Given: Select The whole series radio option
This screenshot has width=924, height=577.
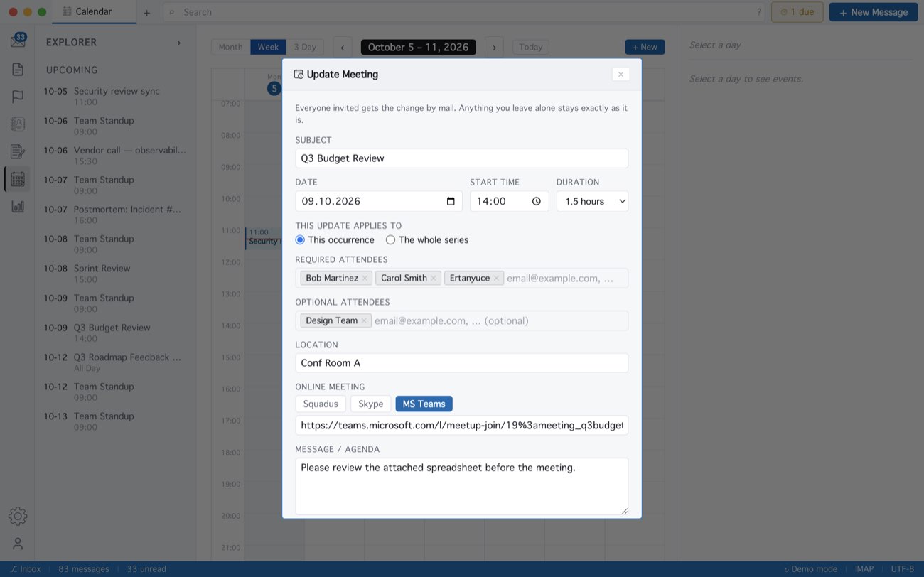Looking at the screenshot, I should pos(390,240).
